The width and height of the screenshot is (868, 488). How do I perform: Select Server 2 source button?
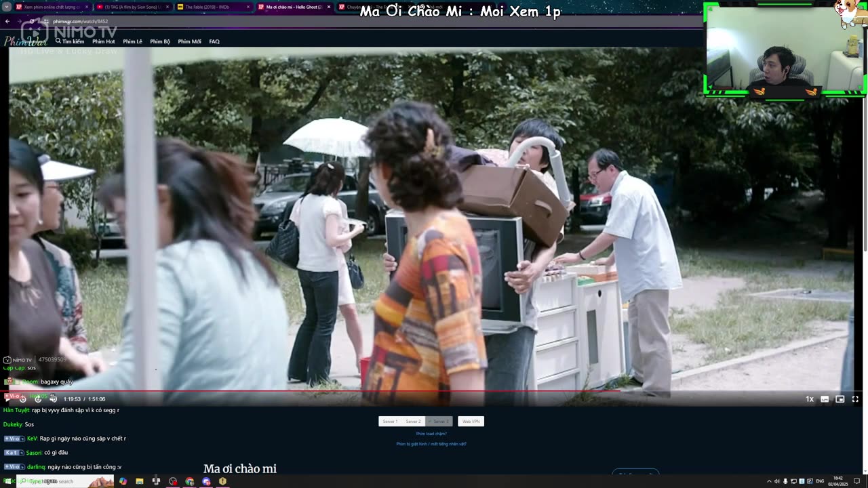click(x=413, y=422)
